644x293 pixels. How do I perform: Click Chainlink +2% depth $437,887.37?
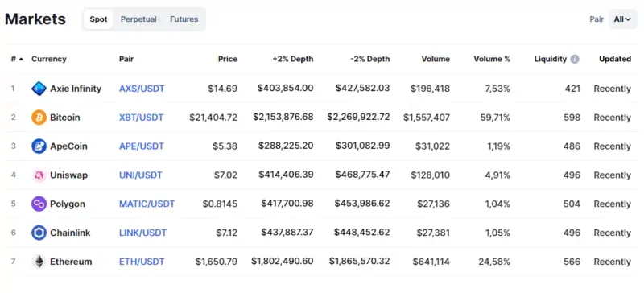click(x=287, y=232)
